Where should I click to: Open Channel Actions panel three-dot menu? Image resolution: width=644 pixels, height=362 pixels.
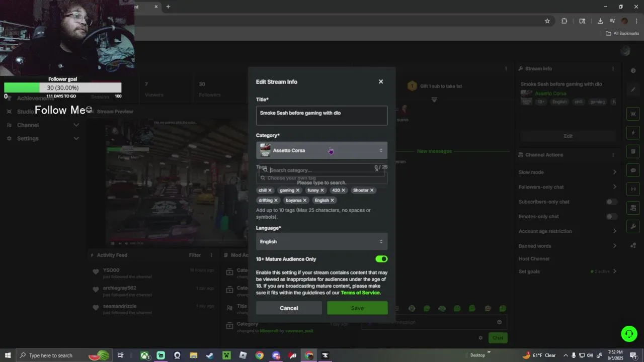(613, 155)
